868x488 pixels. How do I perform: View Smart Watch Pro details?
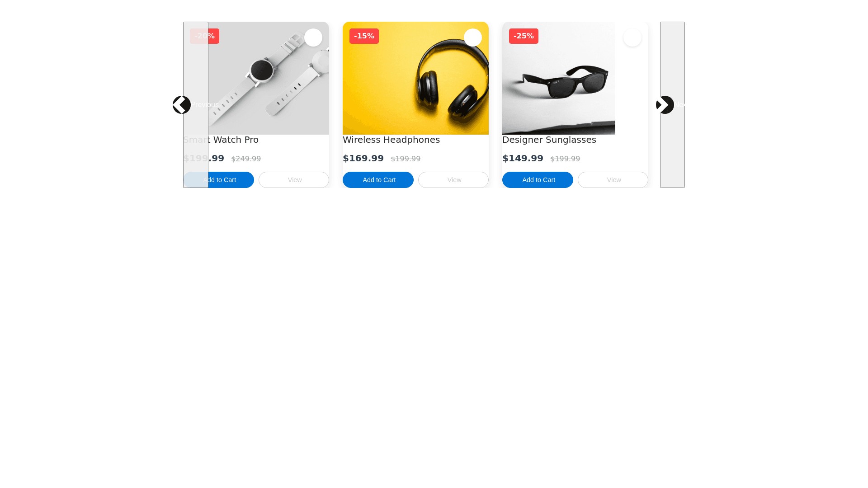(x=294, y=180)
